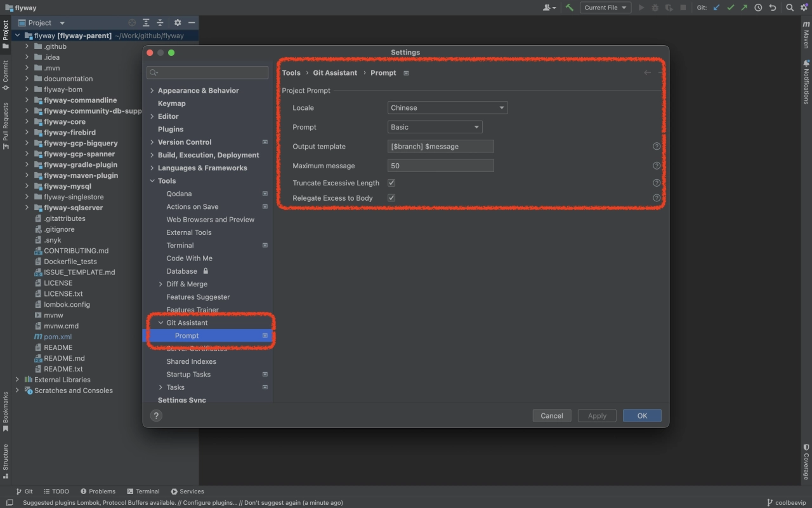Click the Git Push green arrow

click(744, 8)
